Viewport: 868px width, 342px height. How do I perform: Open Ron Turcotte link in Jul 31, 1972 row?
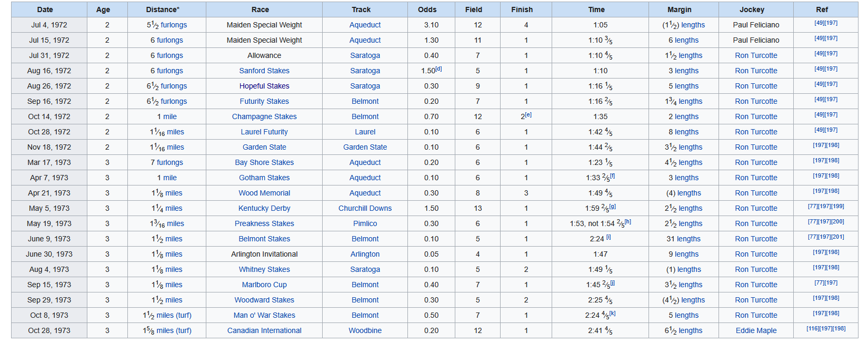point(756,55)
